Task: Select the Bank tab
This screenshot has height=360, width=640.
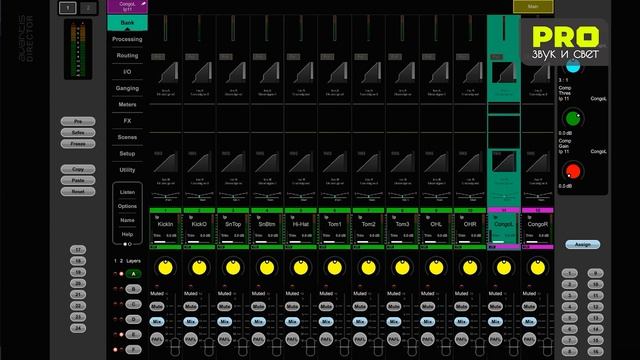Action: [x=127, y=23]
